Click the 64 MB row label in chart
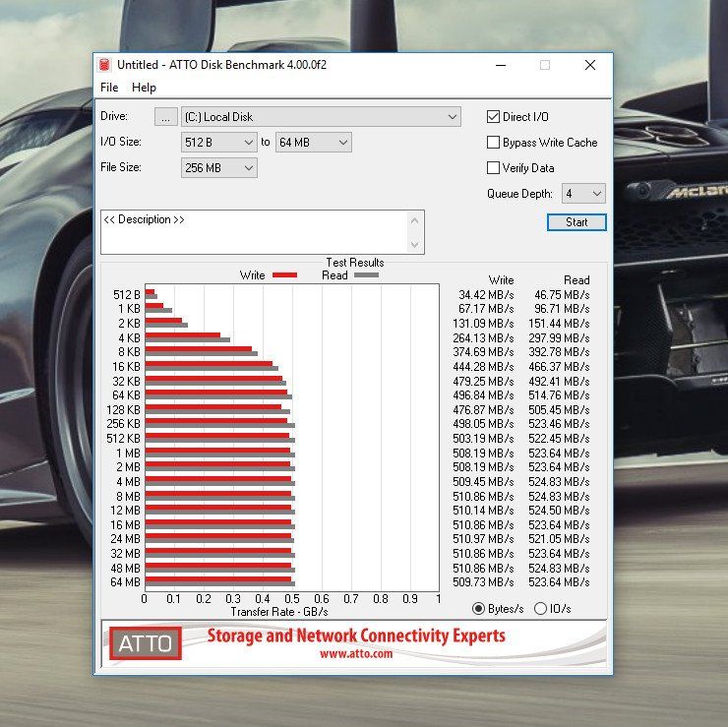The width and height of the screenshot is (728, 727). (x=125, y=581)
